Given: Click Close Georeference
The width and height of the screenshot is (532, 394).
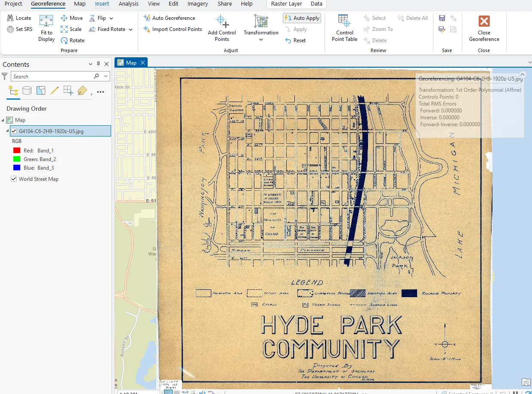Looking at the screenshot, I should 484,28.
